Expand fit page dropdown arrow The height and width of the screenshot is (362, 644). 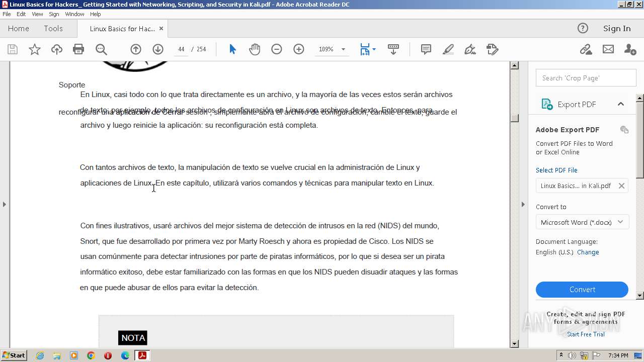(x=374, y=49)
